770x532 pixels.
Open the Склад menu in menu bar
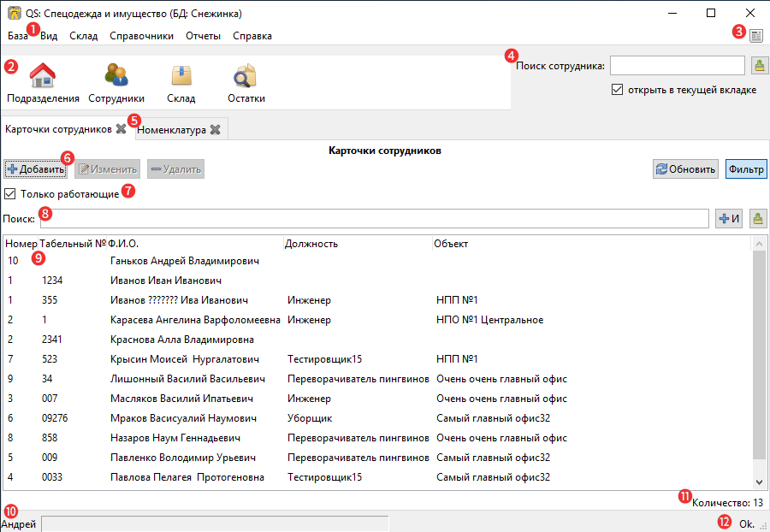coord(84,36)
